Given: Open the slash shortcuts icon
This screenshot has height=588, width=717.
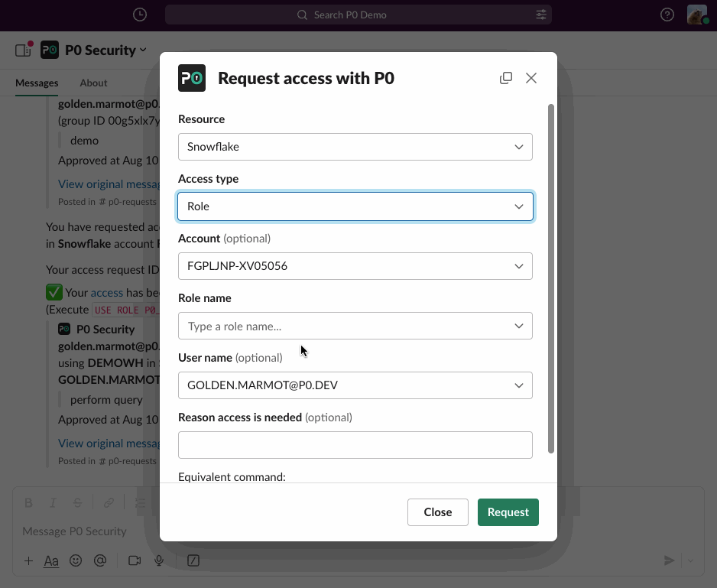Looking at the screenshot, I should 194,560.
